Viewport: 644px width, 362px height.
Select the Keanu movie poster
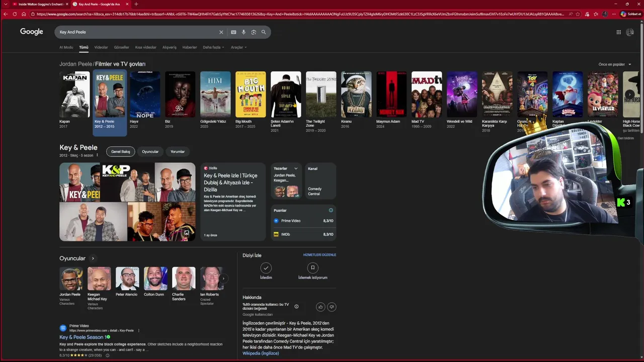tap(356, 95)
